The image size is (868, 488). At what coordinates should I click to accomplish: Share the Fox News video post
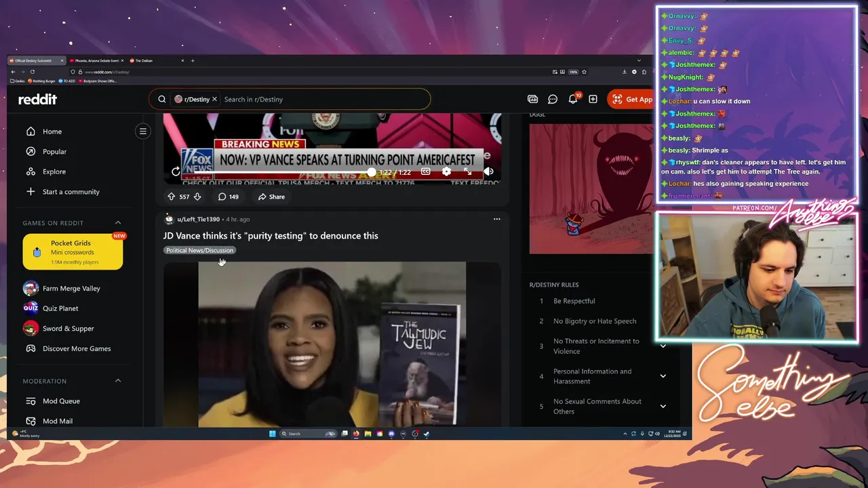(x=271, y=197)
